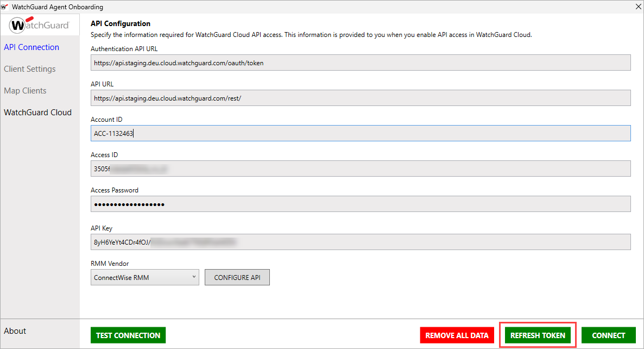
Task: Switch to the Map Clients section
Action: coord(25,90)
